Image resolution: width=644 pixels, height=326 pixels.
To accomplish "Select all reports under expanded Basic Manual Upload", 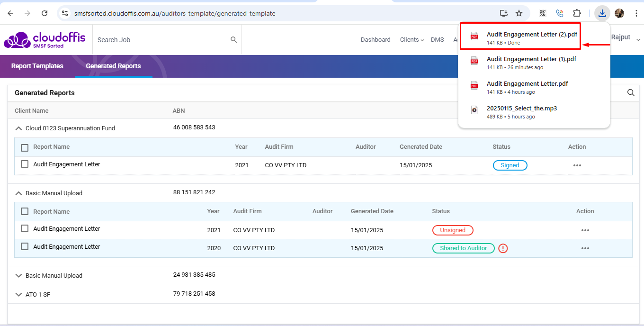I will tap(25, 211).
